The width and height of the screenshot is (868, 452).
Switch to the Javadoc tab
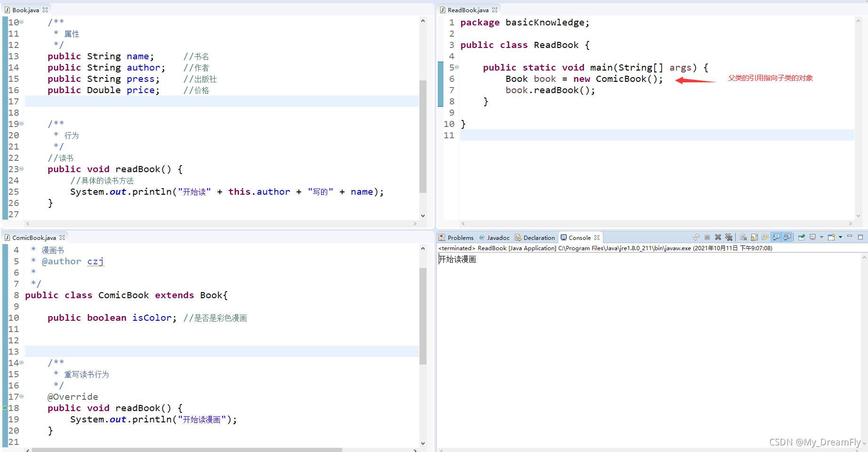click(494, 238)
